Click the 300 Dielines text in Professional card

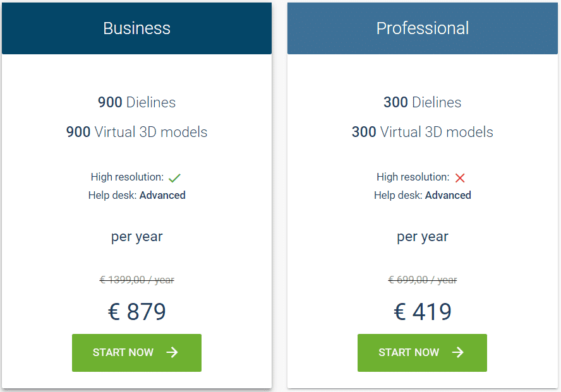[422, 102]
